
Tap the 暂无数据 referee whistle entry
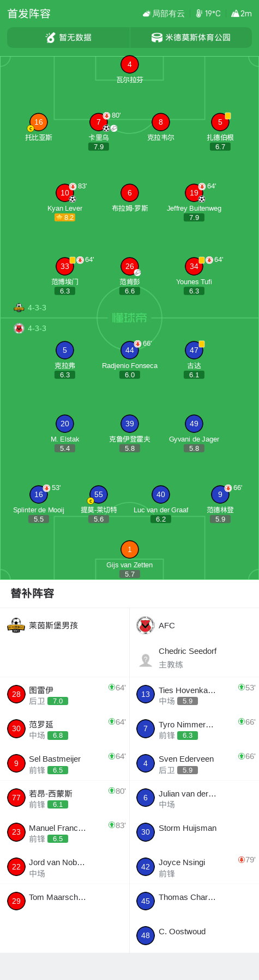click(x=68, y=38)
